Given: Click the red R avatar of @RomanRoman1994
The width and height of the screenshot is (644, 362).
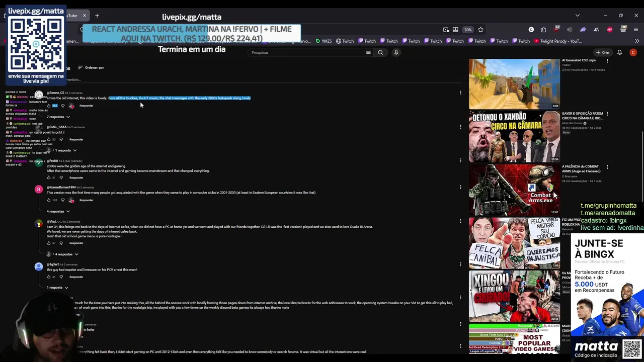Looking at the screenshot, I should click(39, 190).
